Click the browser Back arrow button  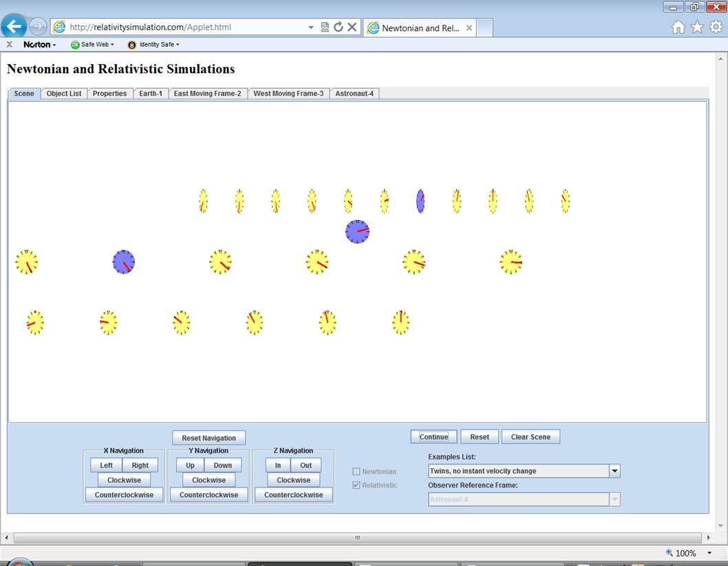14,27
